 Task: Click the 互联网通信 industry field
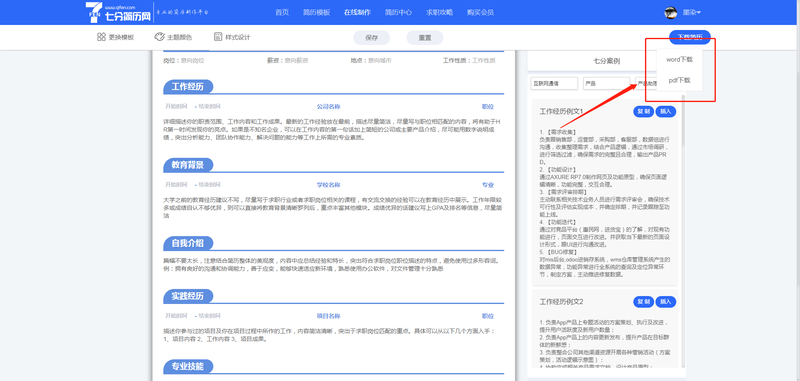(x=555, y=83)
